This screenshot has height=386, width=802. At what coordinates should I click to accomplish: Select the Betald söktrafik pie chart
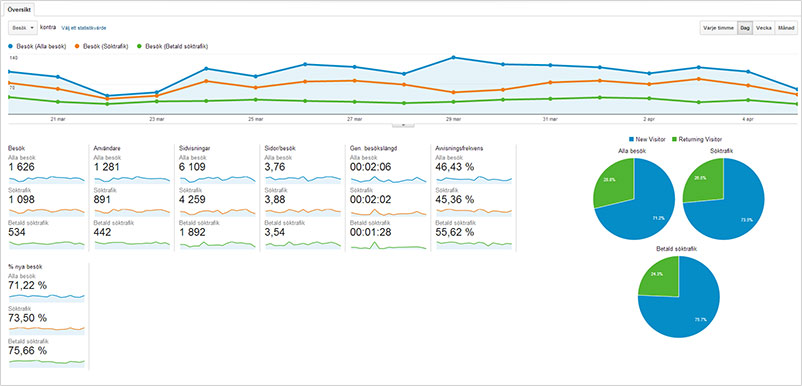tap(679, 297)
